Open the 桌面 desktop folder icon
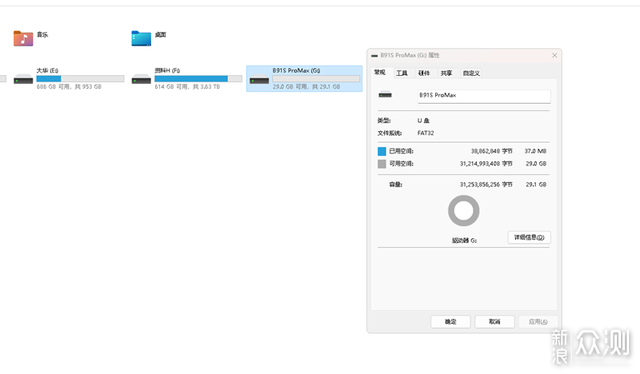The image size is (640, 374). [x=141, y=38]
